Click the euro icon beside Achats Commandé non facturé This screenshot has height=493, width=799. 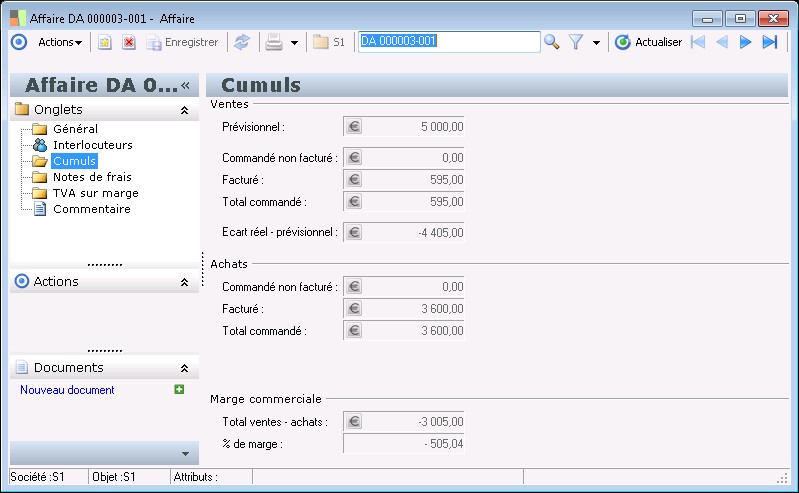[354, 287]
